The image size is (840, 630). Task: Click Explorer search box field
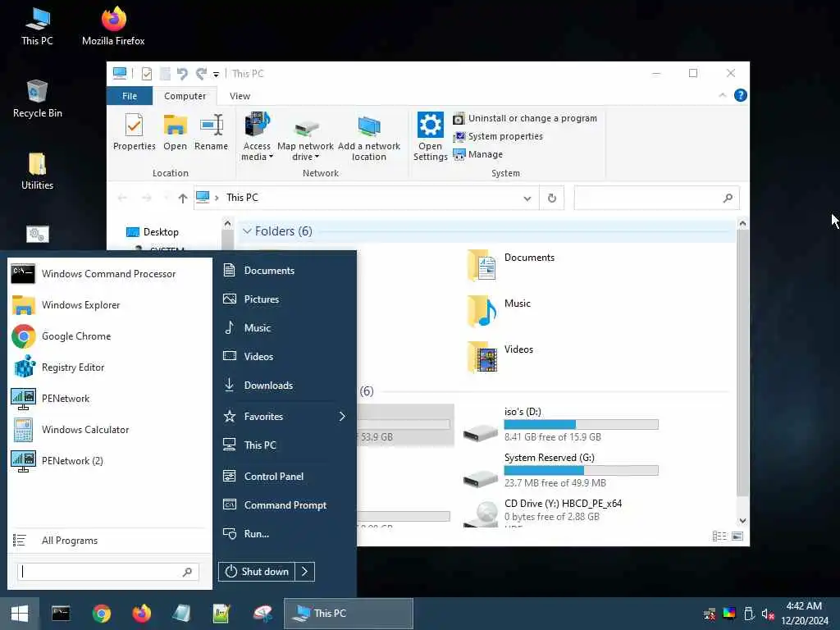(x=656, y=199)
